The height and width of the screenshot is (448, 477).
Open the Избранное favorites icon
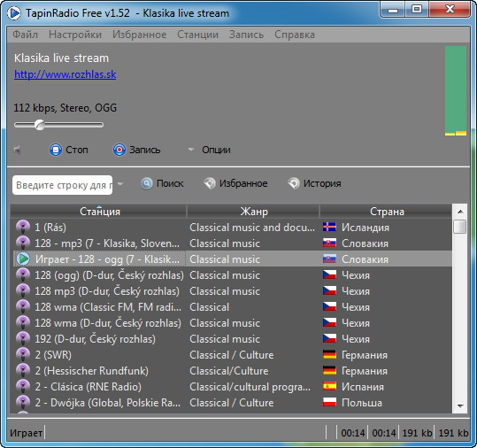tap(210, 183)
